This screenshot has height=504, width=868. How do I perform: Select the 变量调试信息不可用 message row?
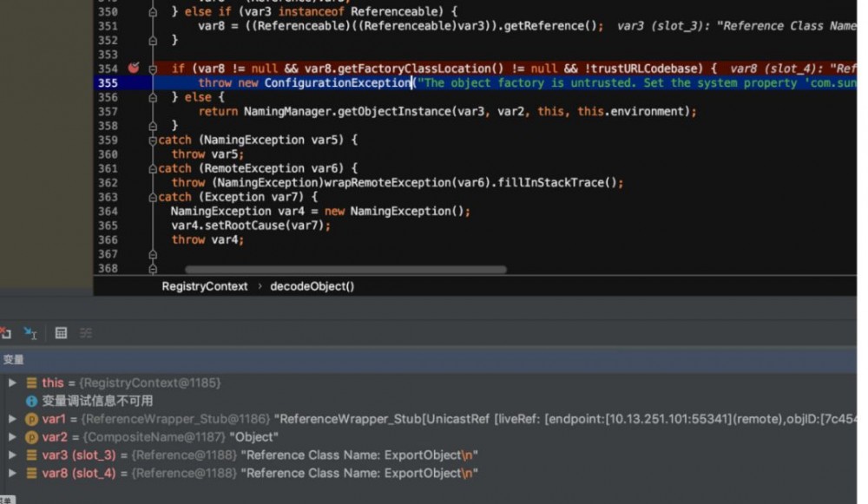[x=97, y=401]
